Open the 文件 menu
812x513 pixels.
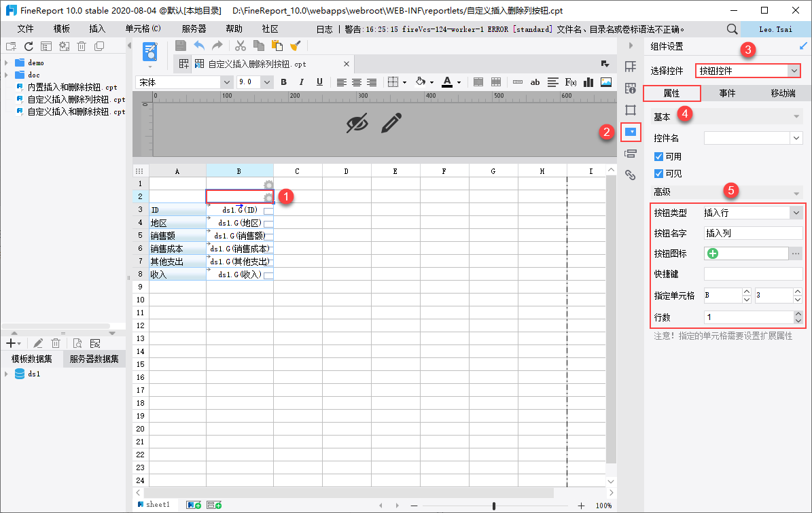point(25,29)
